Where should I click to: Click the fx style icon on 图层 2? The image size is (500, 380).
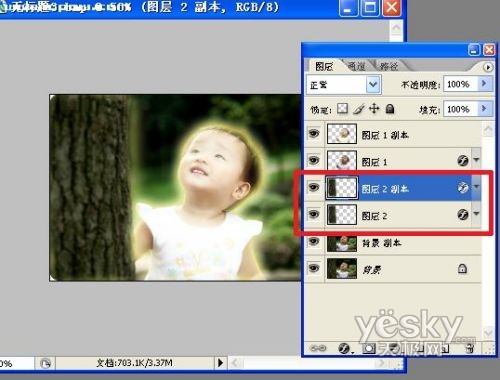pyautogui.click(x=463, y=214)
